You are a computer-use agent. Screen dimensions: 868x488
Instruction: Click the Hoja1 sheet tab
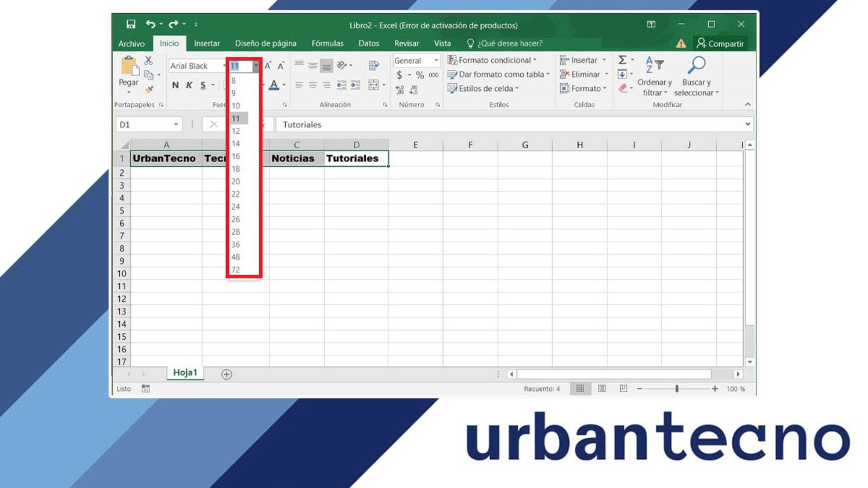click(x=185, y=373)
